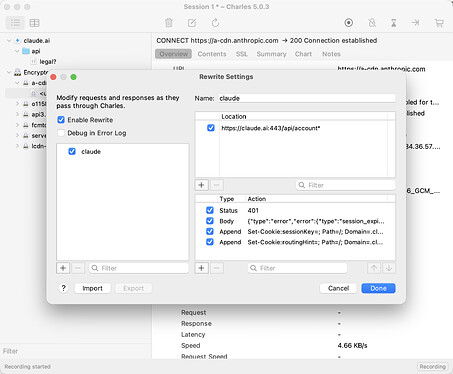Expand the api3 host node
The height and width of the screenshot is (374, 453).
(17, 114)
